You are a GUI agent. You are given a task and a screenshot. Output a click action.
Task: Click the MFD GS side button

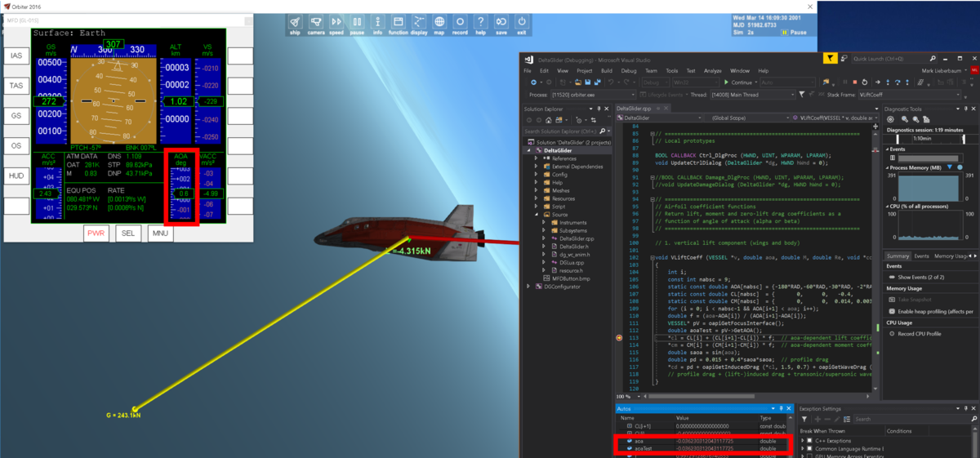click(16, 116)
